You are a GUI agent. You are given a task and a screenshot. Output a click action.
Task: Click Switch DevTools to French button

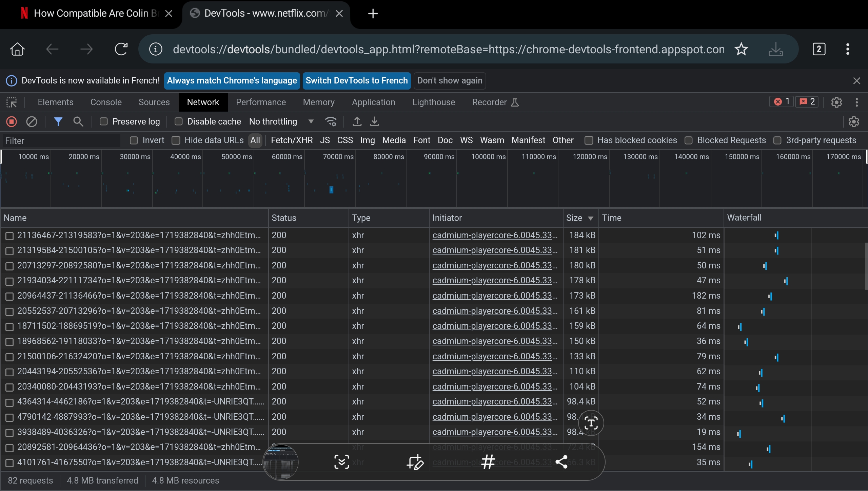tap(356, 81)
